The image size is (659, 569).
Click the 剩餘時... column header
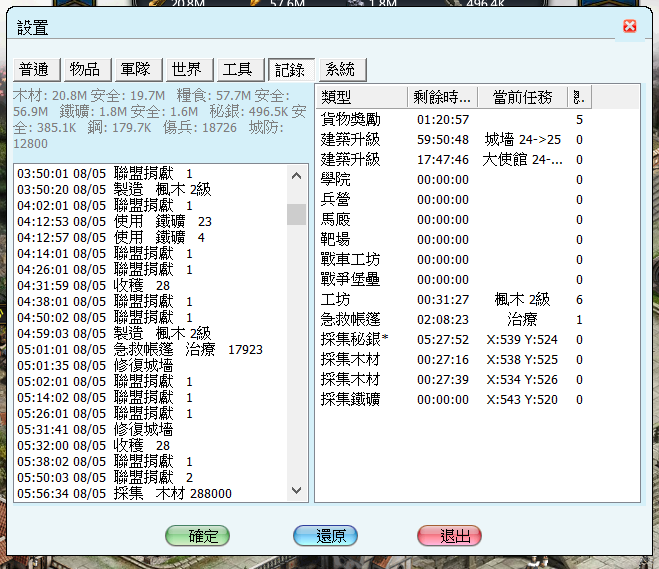click(443, 97)
